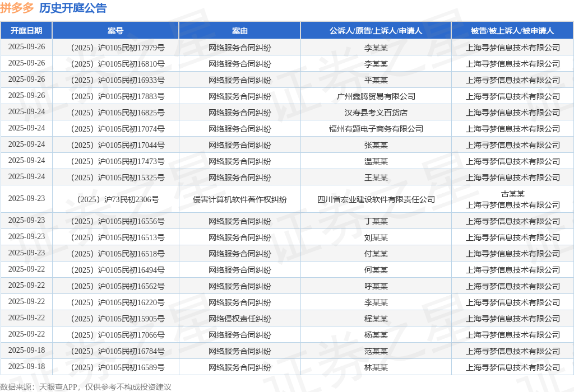
Task: Click case number (2025)沪0105民初16562号
Action: [115, 286]
